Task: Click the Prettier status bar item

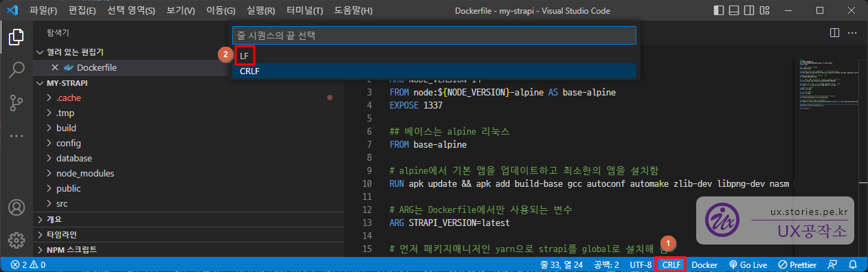Action: tap(798, 264)
